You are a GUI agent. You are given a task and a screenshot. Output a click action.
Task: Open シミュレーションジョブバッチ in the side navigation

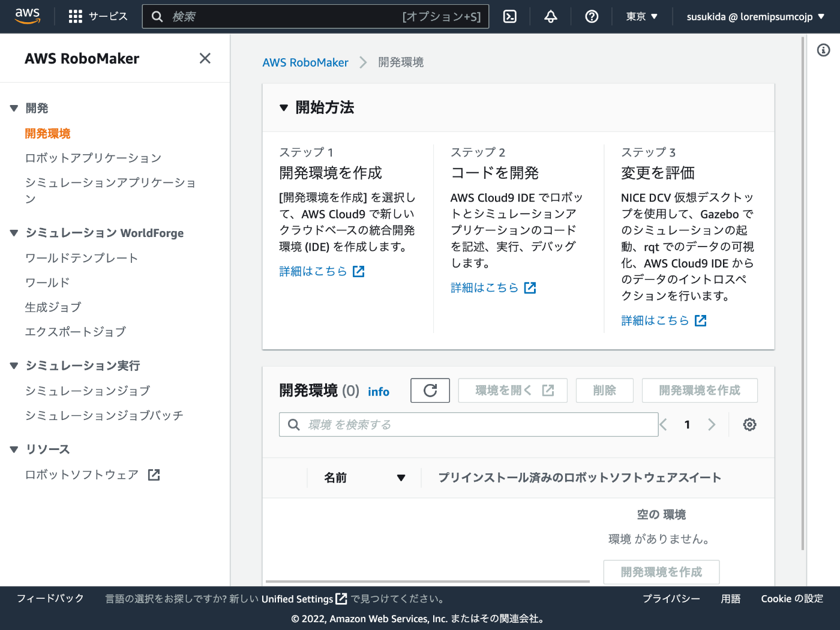(104, 416)
